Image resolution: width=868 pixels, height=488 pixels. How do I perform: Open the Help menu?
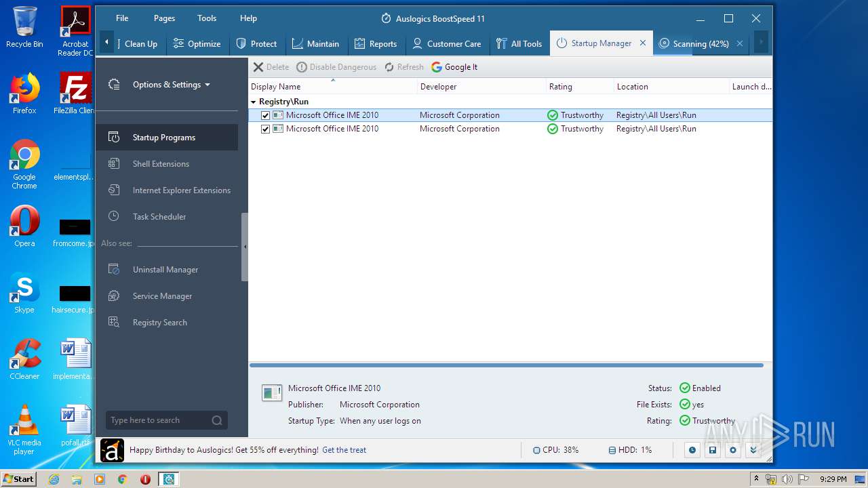248,18
